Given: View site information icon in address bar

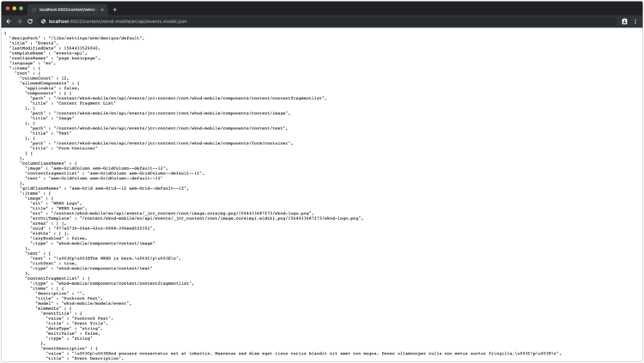Looking at the screenshot, I should pos(43,21).
